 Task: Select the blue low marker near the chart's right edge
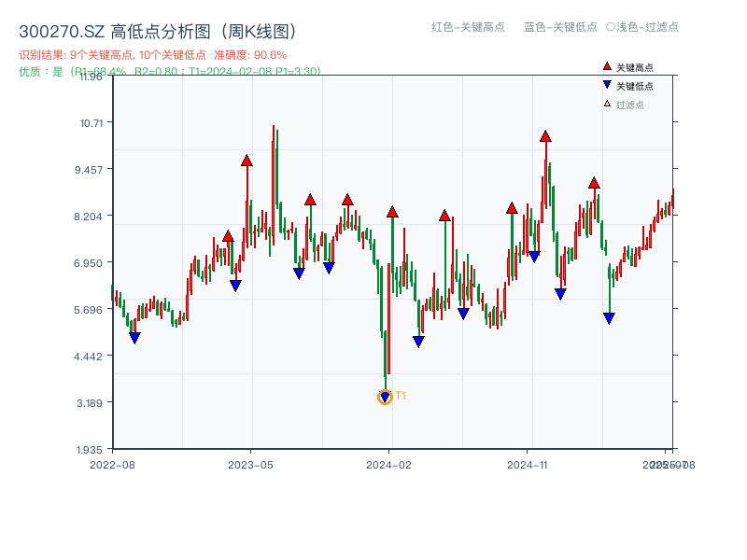pos(611,317)
